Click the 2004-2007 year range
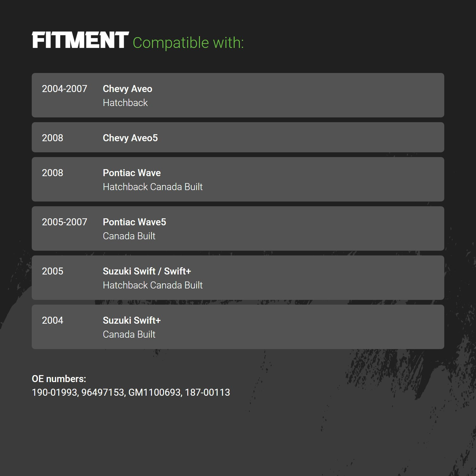Image resolution: width=476 pixels, height=476 pixels. click(x=64, y=89)
